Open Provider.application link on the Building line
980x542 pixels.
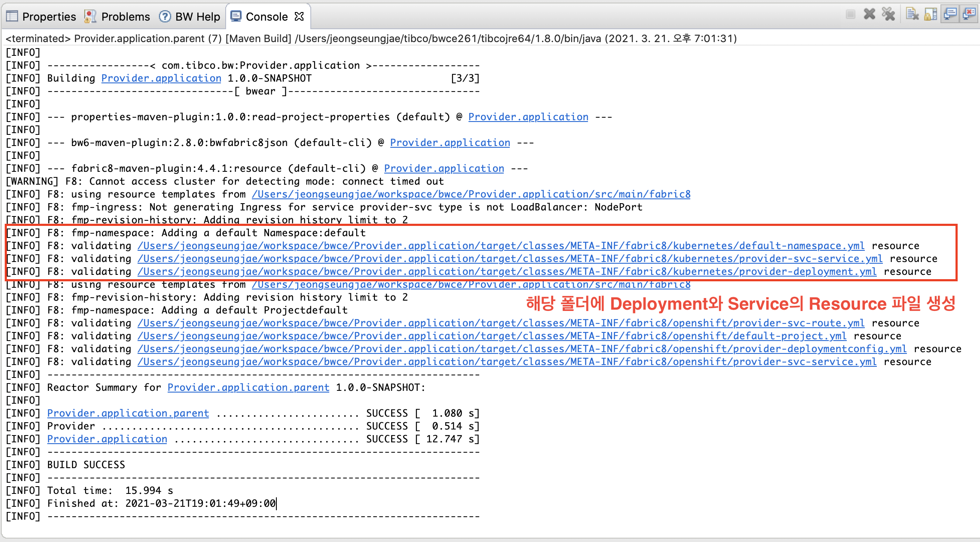tap(161, 78)
